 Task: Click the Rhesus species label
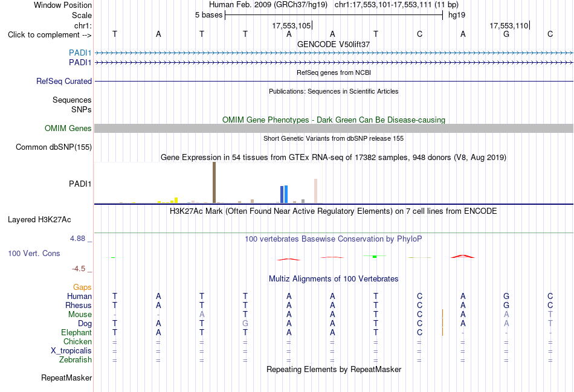click(79, 305)
